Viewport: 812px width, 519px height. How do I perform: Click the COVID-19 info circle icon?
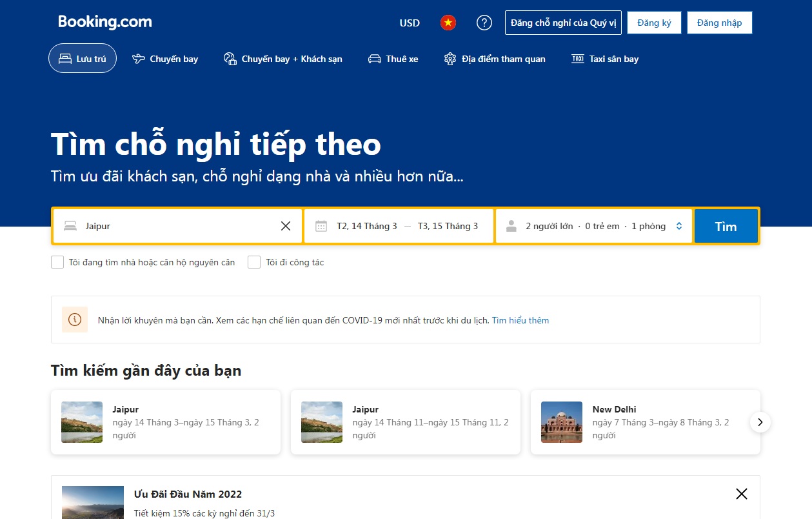pos(75,320)
